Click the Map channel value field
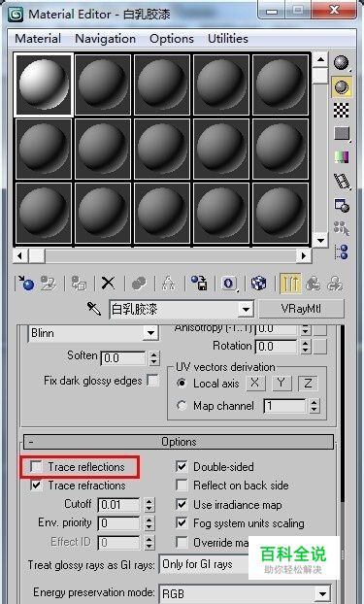 (x=285, y=406)
